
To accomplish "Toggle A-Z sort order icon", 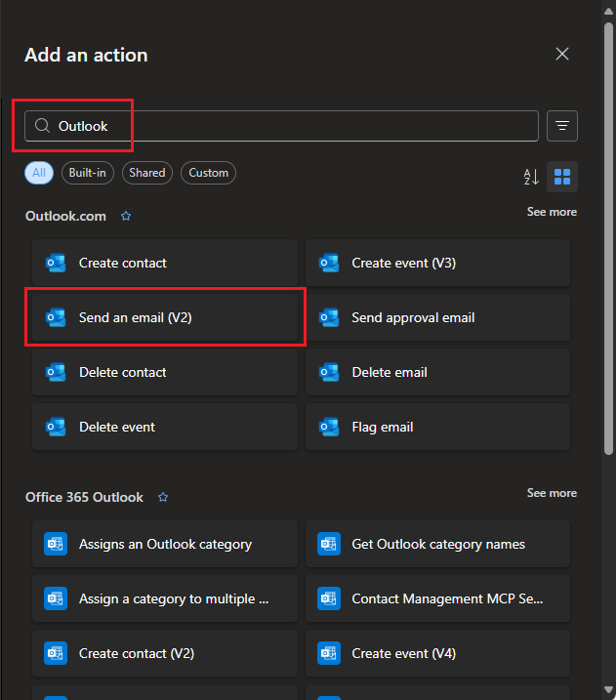I will pyautogui.click(x=531, y=177).
